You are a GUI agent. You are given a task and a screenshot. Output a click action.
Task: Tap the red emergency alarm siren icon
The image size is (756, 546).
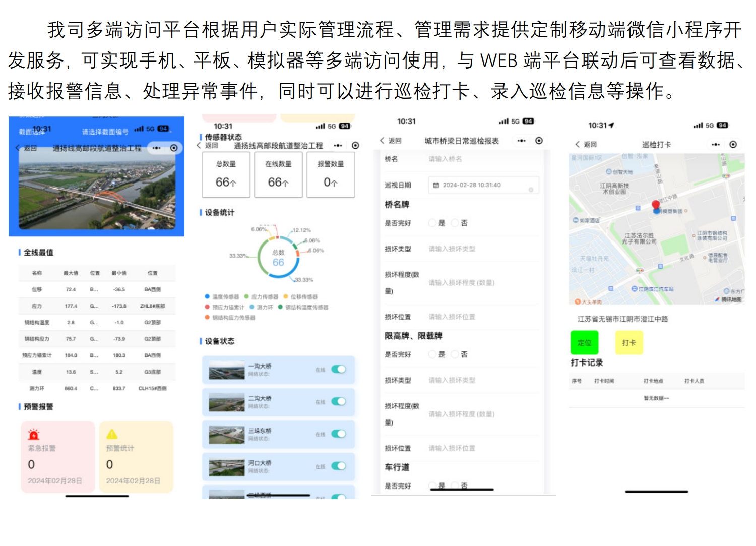(34, 434)
